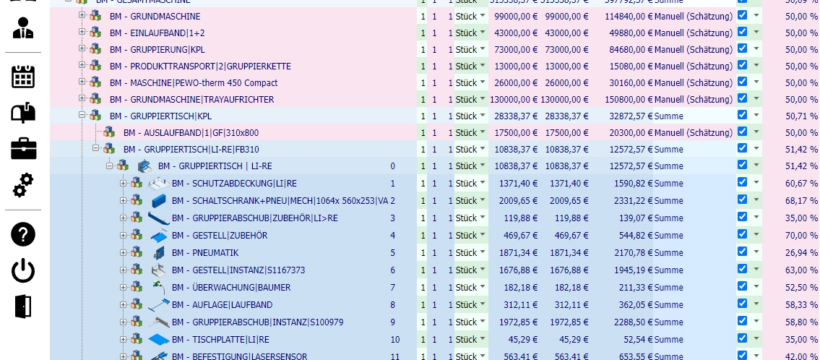
Task: Open arrow dropdown beside GESTELL|ZUBEHÖR checkbox
Action: click(x=756, y=235)
